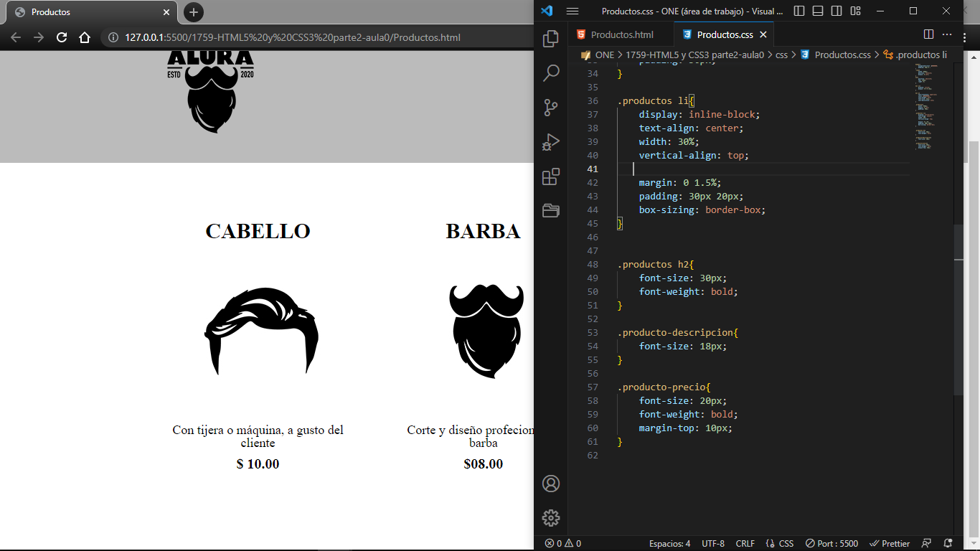Click the split editor right icon
980x551 pixels.
(928, 34)
